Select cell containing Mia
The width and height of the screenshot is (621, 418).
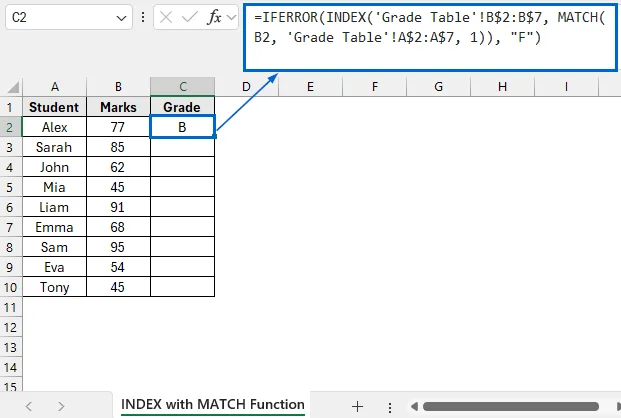[x=54, y=187]
